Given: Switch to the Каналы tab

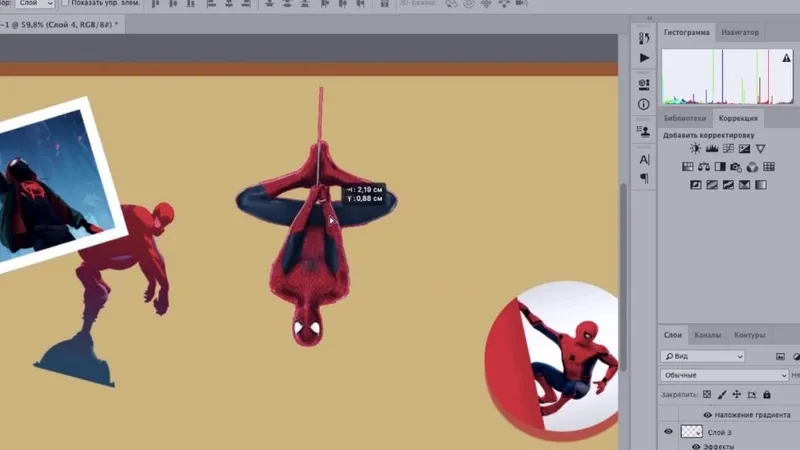Looking at the screenshot, I should [707, 335].
